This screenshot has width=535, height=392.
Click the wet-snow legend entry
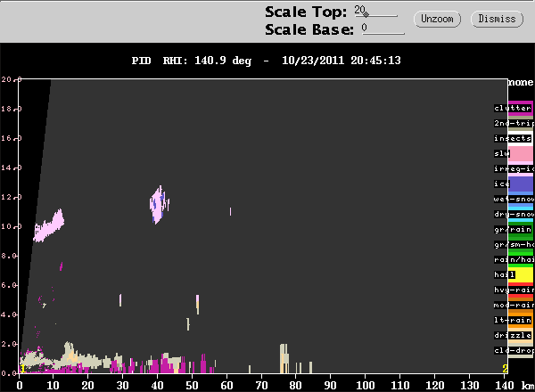tap(514, 199)
